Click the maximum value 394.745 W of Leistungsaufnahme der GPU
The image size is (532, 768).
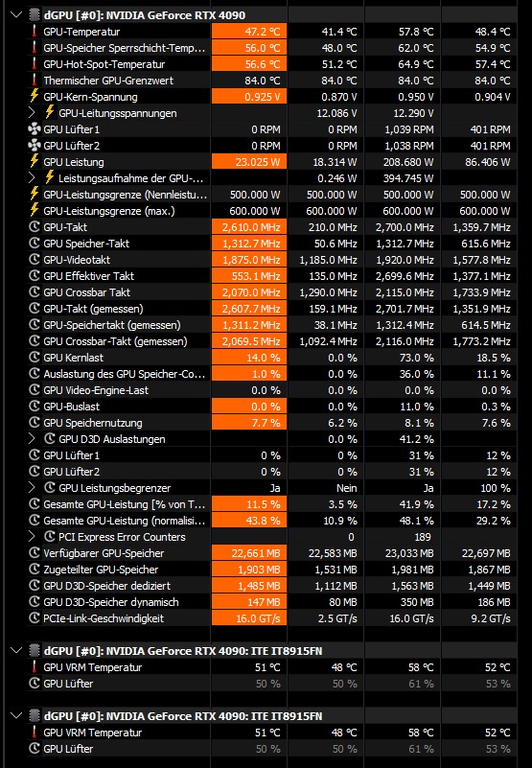[x=408, y=177]
